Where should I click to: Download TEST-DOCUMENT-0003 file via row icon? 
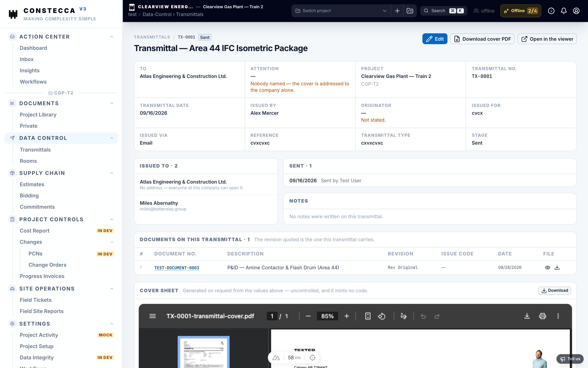[557, 268]
